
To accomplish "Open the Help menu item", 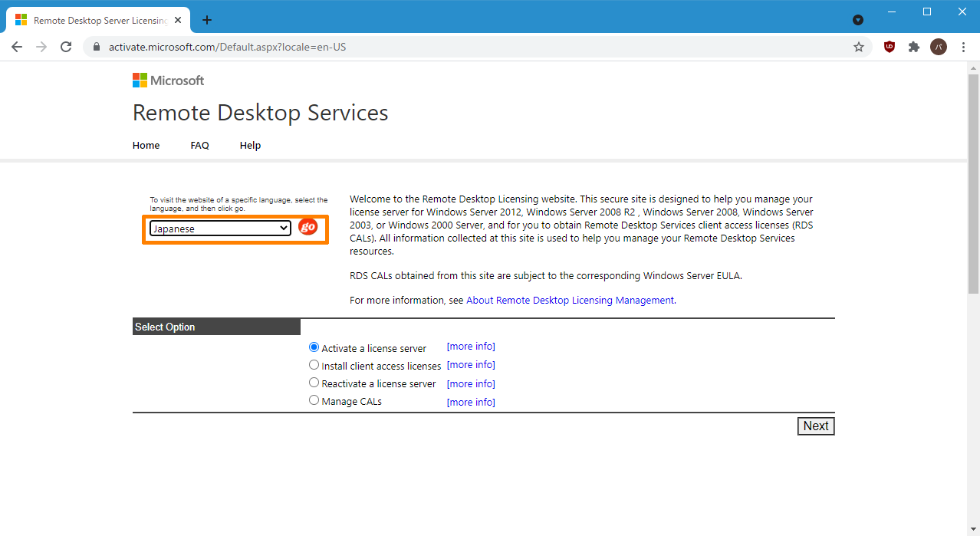I will click(250, 145).
